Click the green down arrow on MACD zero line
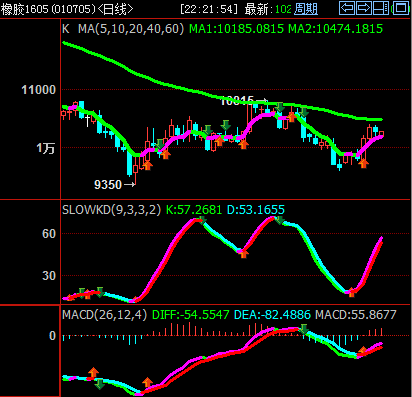The height and width of the screenshot is (397, 412). tap(303, 329)
